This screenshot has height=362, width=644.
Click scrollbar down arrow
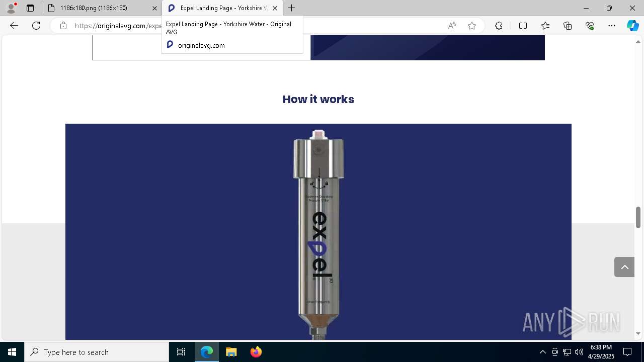pyautogui.click(x=638, y=333)
